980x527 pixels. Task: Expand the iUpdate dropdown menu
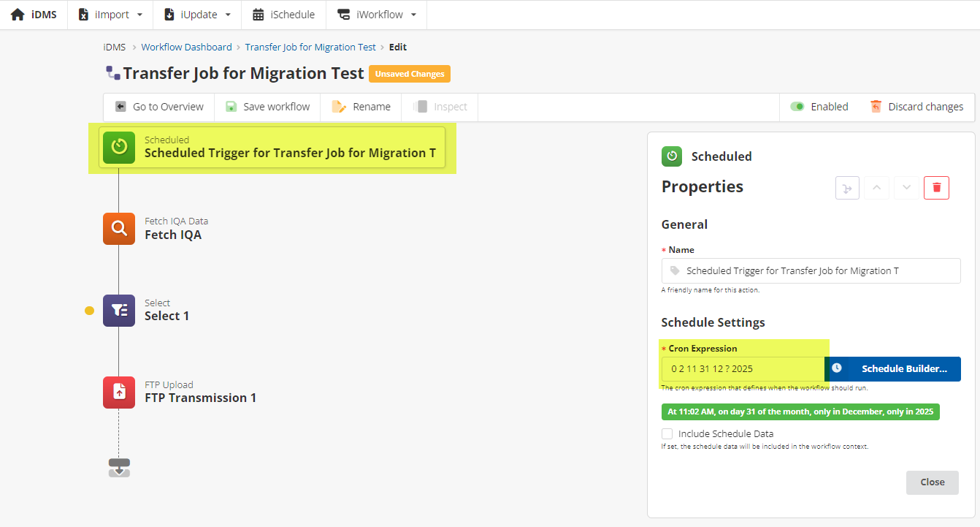click(x=197, y=15)
